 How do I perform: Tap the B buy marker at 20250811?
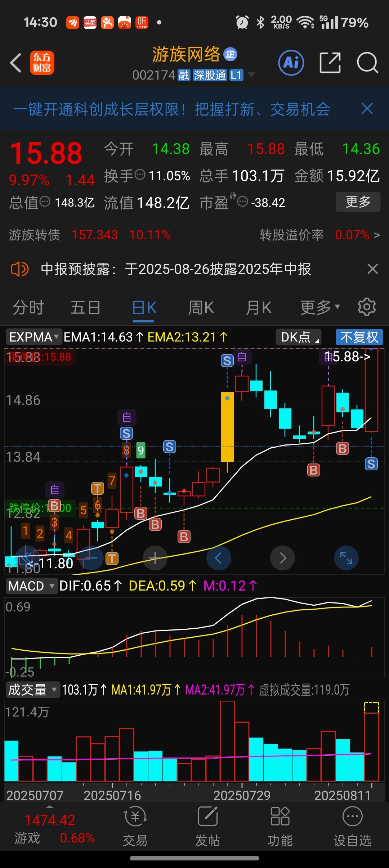pyautogui.click(x=342, y=448)
